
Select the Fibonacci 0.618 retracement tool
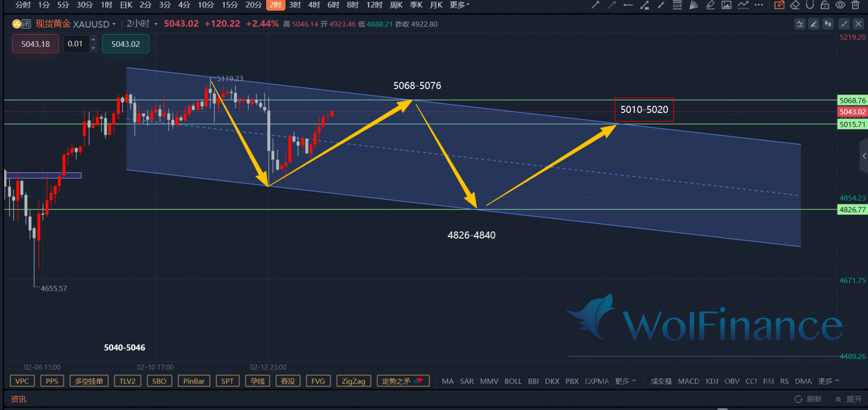pos(677,5)
